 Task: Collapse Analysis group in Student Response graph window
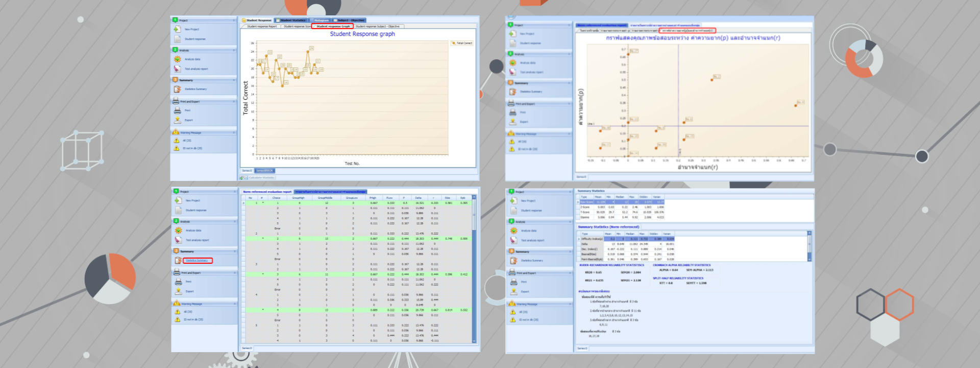[x=234, y=50]
